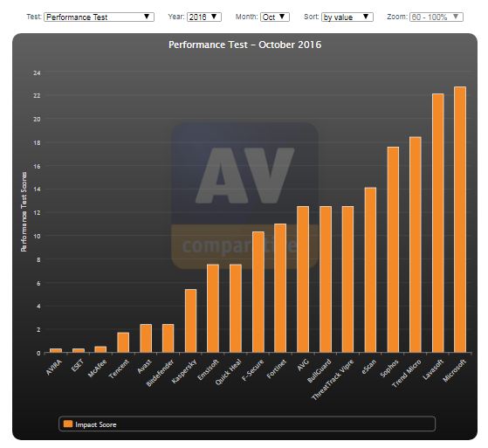
Task: Click the ESET axis label
Action: click(x=77, y=365)
